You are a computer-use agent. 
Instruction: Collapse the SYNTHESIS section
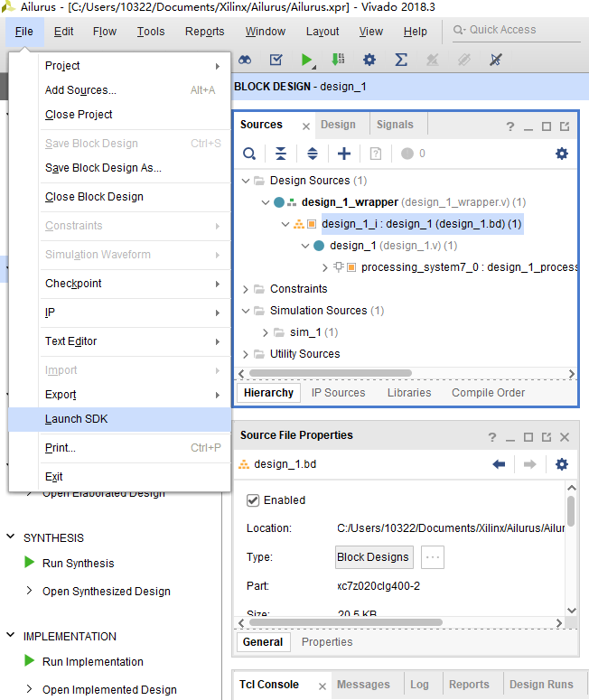[10, 537]
